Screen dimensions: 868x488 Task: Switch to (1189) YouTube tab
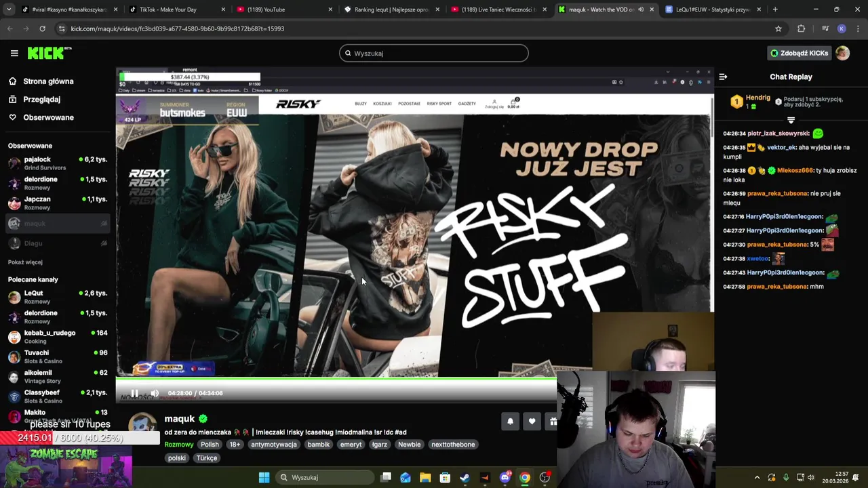(284, 9)
